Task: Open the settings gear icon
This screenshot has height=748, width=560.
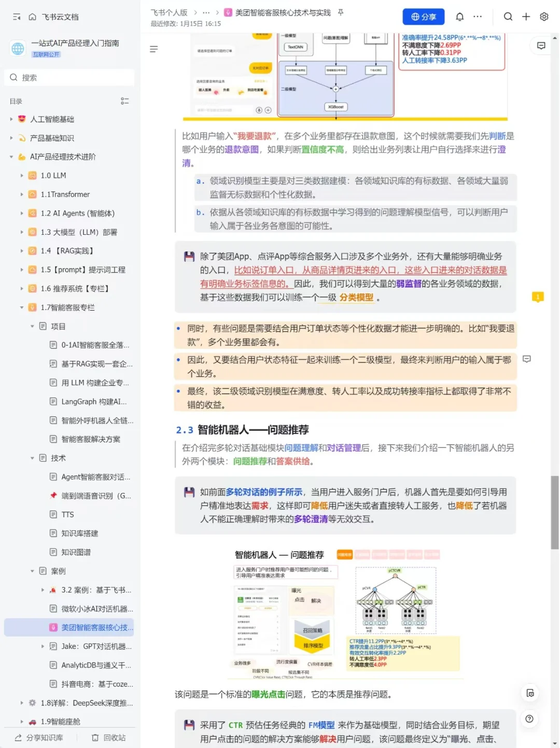Action: (544, 17)
